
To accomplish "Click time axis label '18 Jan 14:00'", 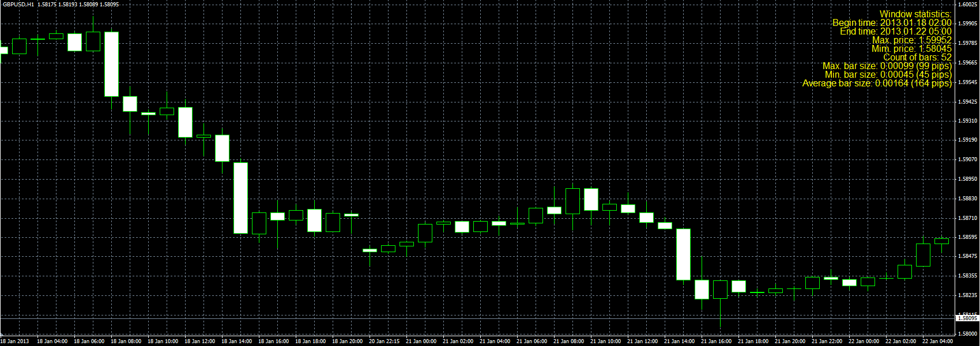I will [x=236, y=341].
